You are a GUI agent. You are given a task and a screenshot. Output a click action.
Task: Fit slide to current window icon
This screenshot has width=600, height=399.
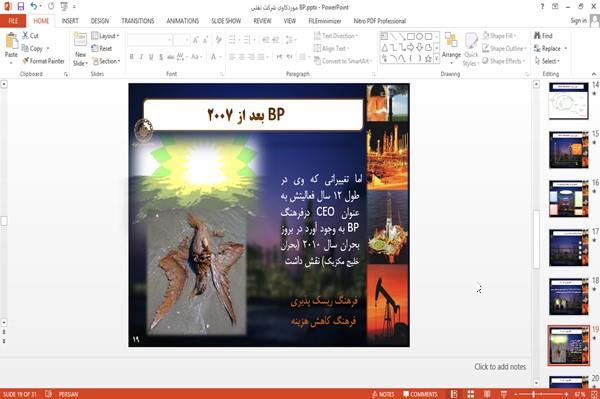click(x=594, y=394)
